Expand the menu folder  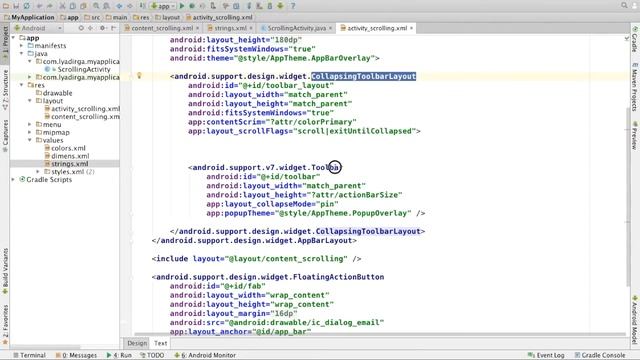point(30,124)
